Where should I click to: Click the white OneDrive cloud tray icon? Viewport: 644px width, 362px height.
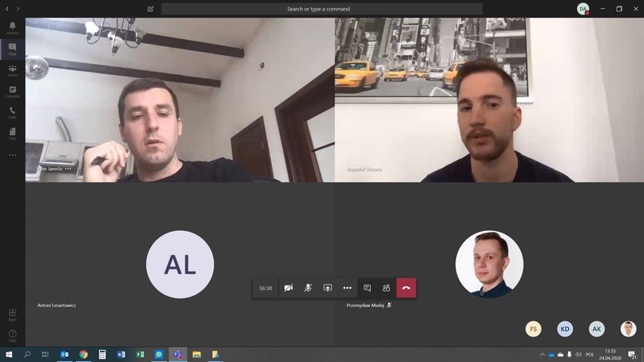pyautogui.click(x=560, y=355)
